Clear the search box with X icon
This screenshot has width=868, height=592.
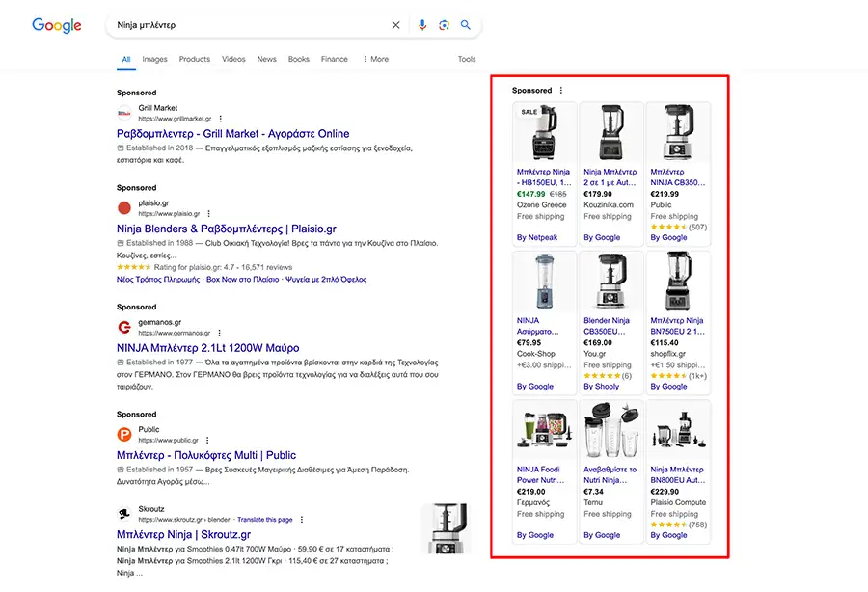395,25
